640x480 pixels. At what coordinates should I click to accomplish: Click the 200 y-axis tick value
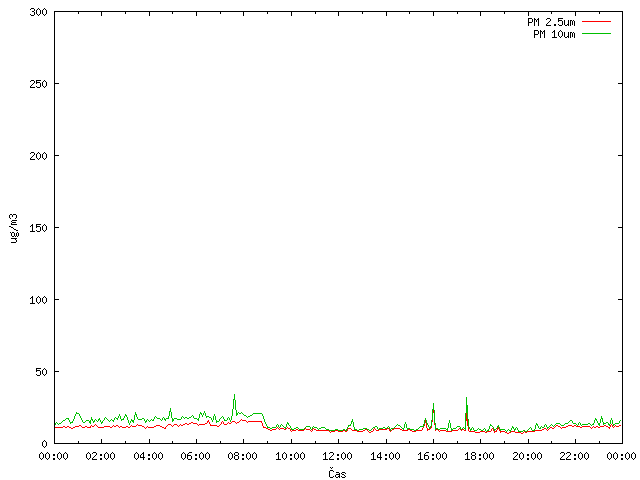[x=38, y=156]
